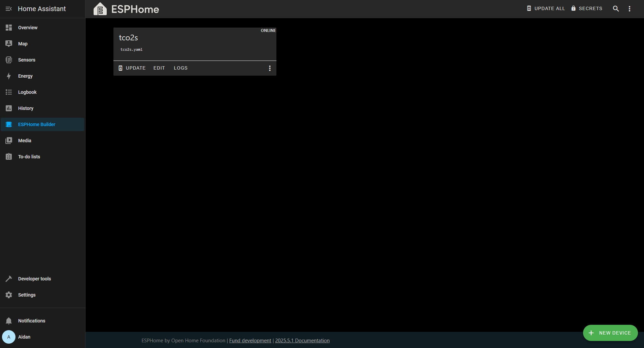Viewport: 644px width, 348px height.
Task: Open the Overview dashboard icon
Action: [x=9, y=28]
